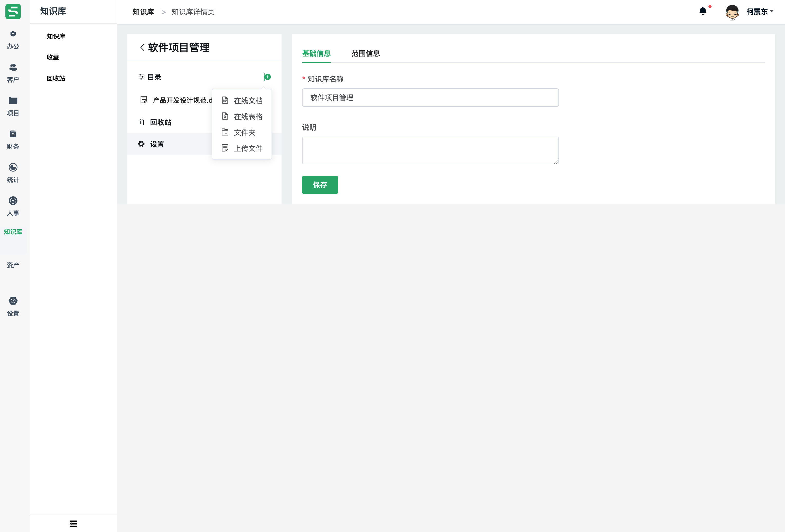785x532 pixels.
Task: Open 资产 in the left icon bar
Action: click(13, 265)
